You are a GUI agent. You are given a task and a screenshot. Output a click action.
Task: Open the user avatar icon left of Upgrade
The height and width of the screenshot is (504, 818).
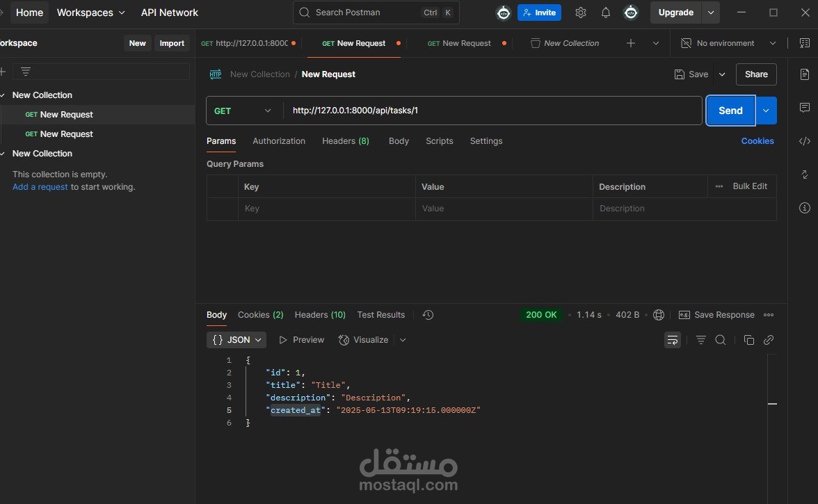[631, 13]
